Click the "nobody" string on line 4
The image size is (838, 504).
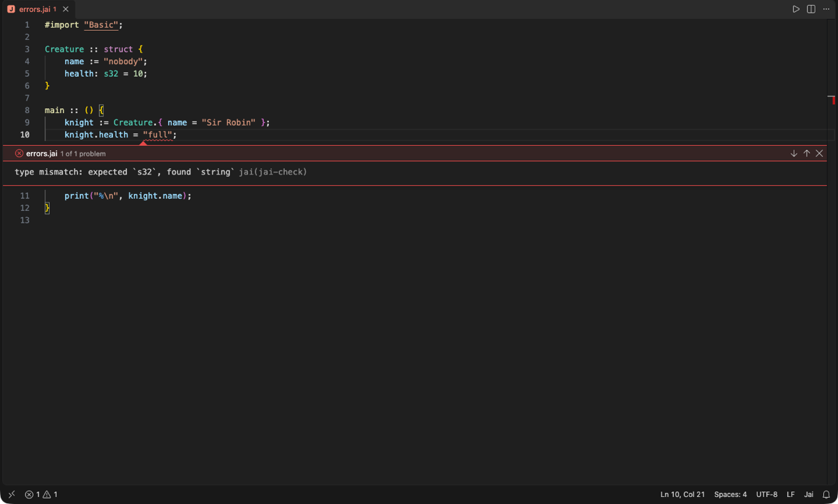click(x=124, y=61)
